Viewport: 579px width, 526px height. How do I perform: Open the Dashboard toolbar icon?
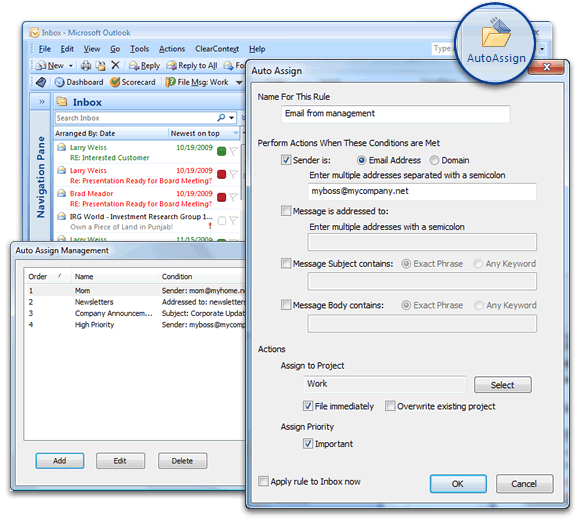[59, 82]
